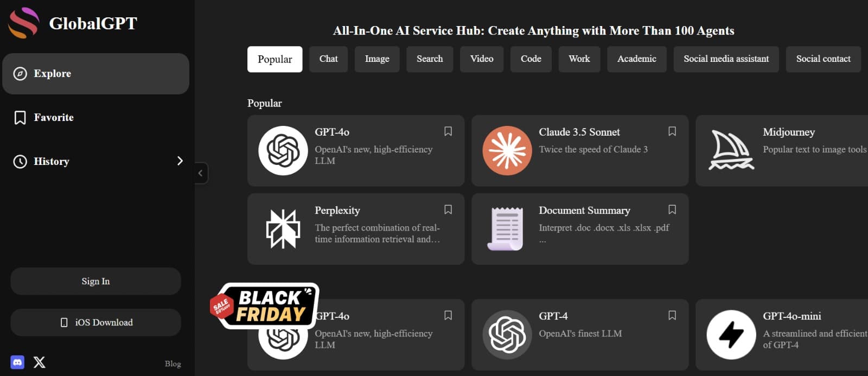Screen dimensions: 868x376
Task: Open the Explore menu item
Action: click(95, 74)
